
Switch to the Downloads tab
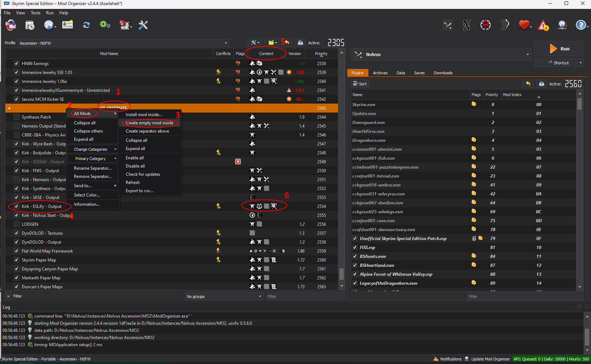443,73
